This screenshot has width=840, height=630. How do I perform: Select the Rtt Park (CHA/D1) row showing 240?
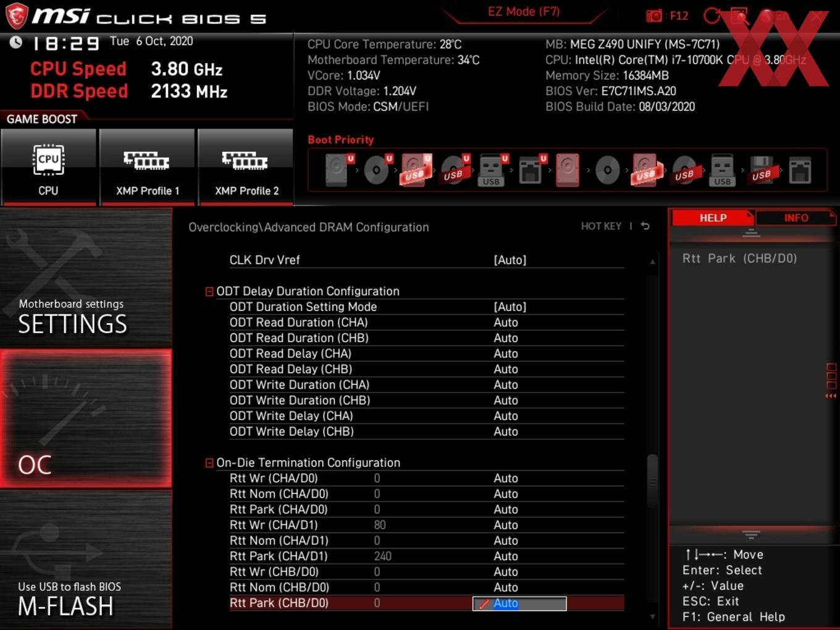tap(426, 556)
